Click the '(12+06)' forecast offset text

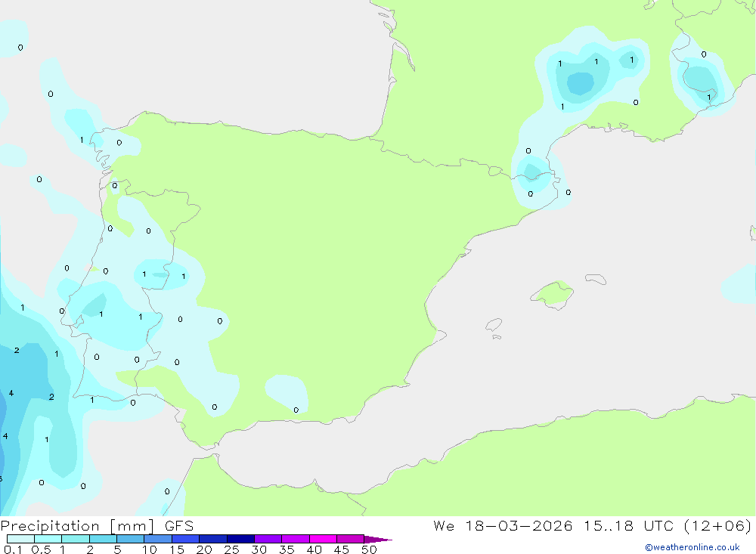tap(717, 525)
